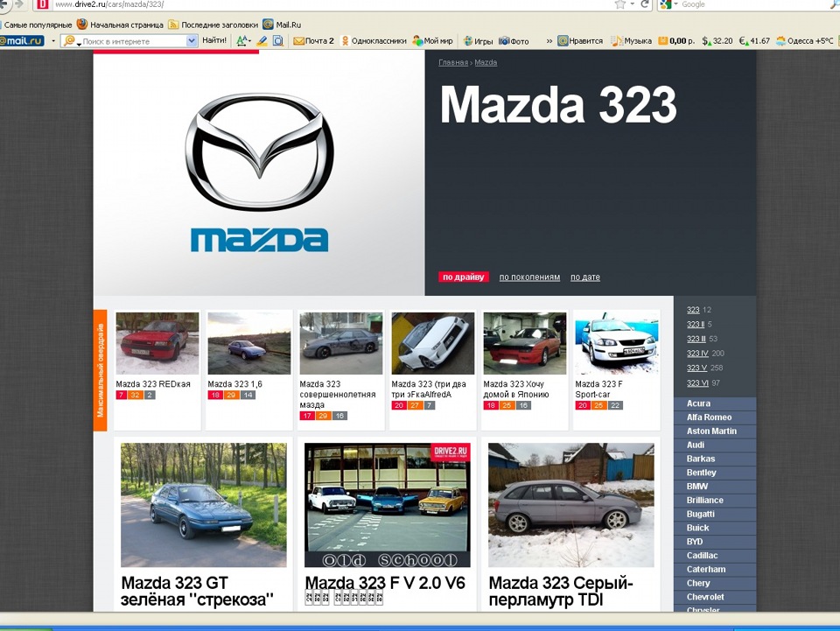Click the mail.ru toolbar logo
Image resolution: width=840 pixels, height=631 pixels.
point(22,41)
